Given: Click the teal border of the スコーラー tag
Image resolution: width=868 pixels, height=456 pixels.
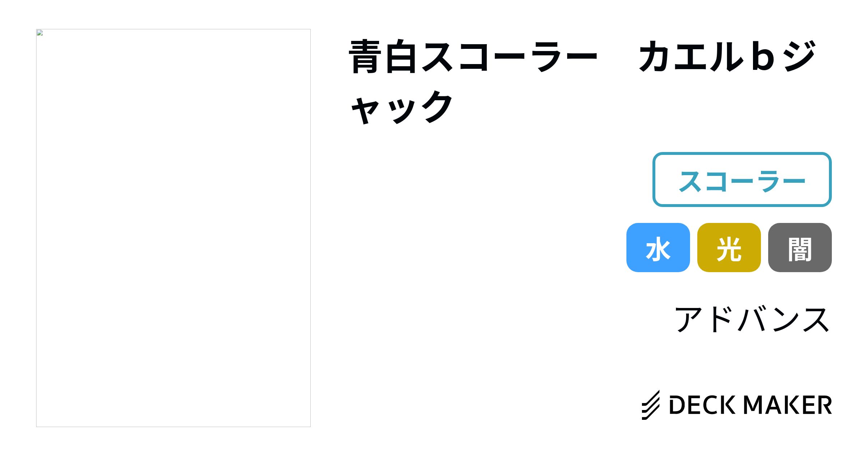Looking at the screenshot, I should 742,153.
